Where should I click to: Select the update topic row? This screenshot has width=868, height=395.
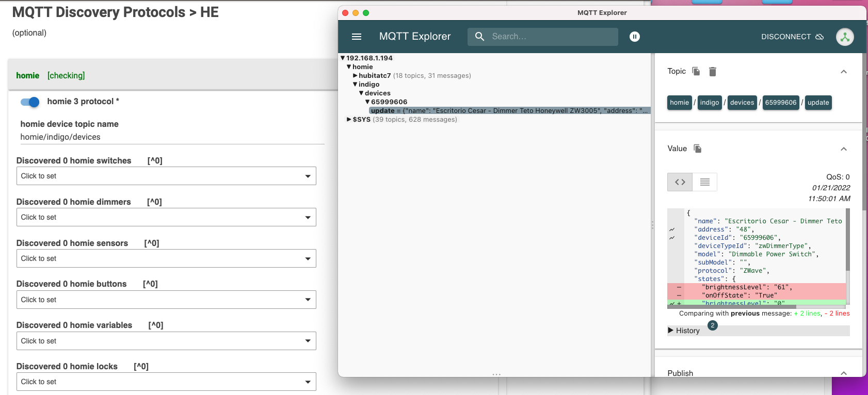[x=509, y=111]
